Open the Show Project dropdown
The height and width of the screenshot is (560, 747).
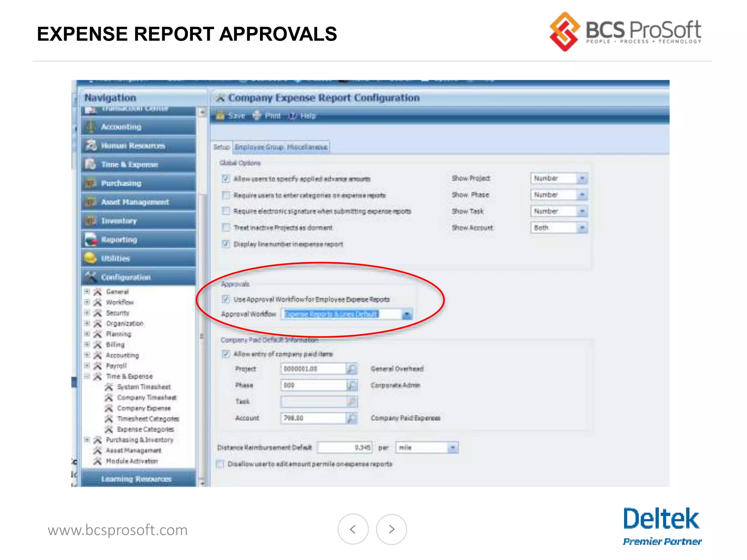pos(582,178)
